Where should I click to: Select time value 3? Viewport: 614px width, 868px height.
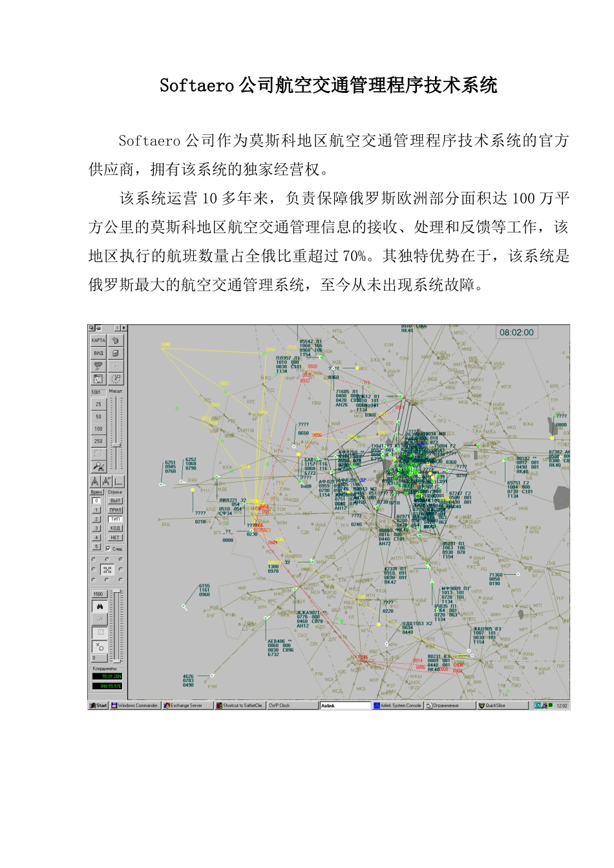click(96, 528)
